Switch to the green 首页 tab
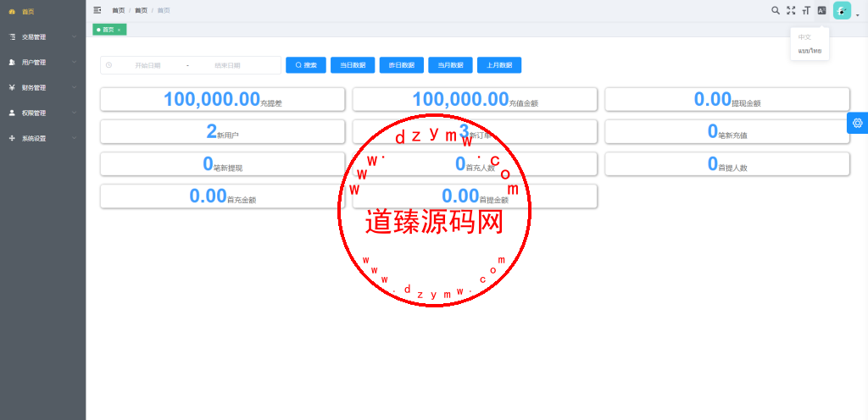 (109, 30)
